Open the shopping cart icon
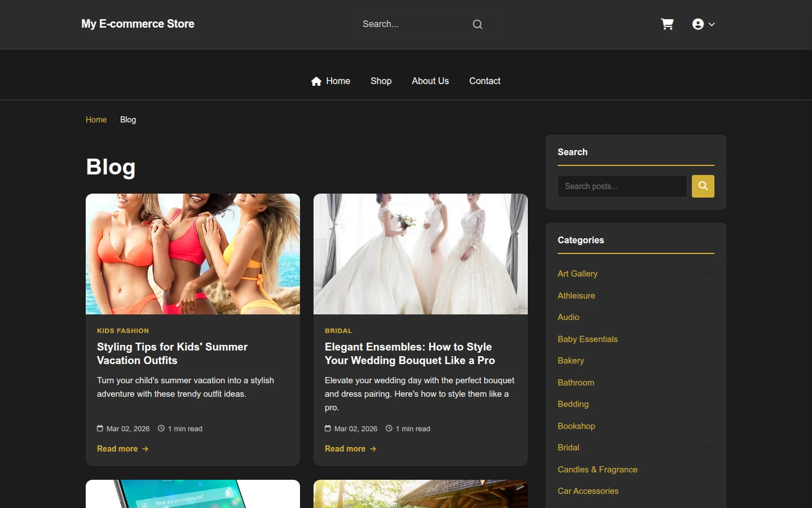The image size is (812, 508). pyautogui.click(x=667, y=24)
